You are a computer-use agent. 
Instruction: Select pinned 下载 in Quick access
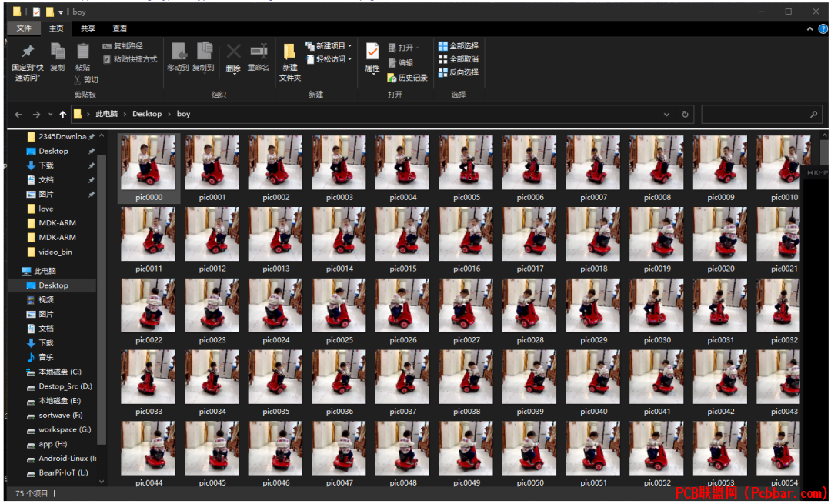[x=46, y=165]
